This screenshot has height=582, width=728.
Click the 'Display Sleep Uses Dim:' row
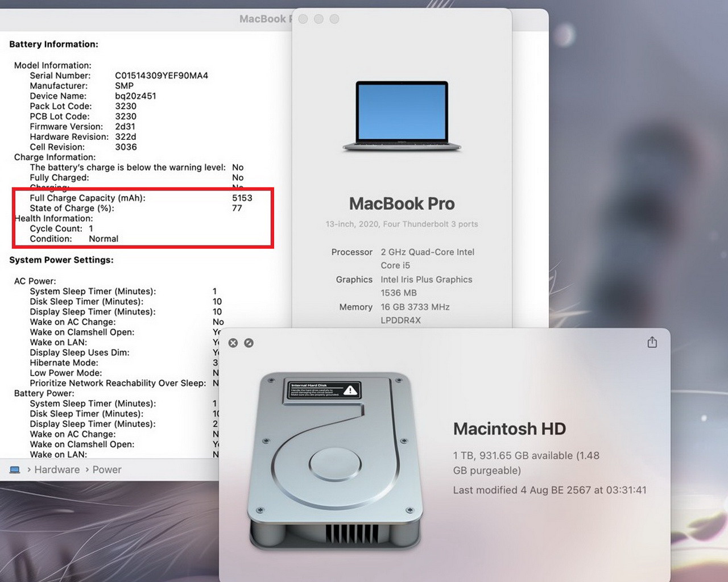[124, 353]
